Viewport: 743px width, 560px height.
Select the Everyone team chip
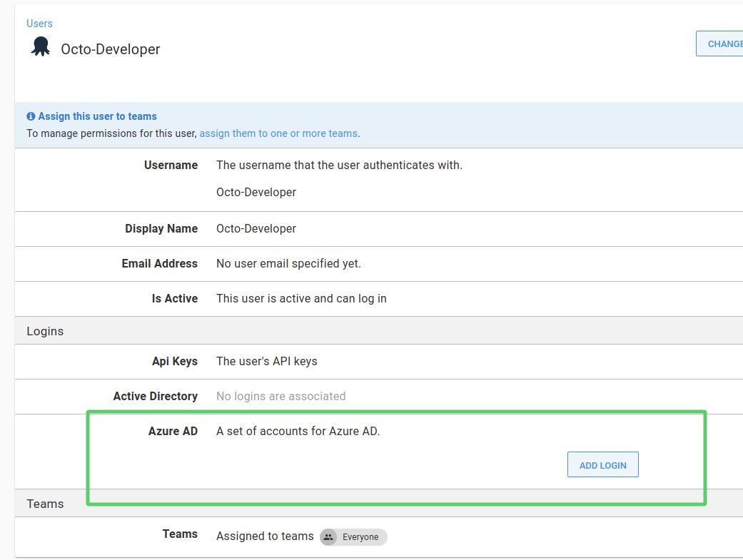coord(353,537)
